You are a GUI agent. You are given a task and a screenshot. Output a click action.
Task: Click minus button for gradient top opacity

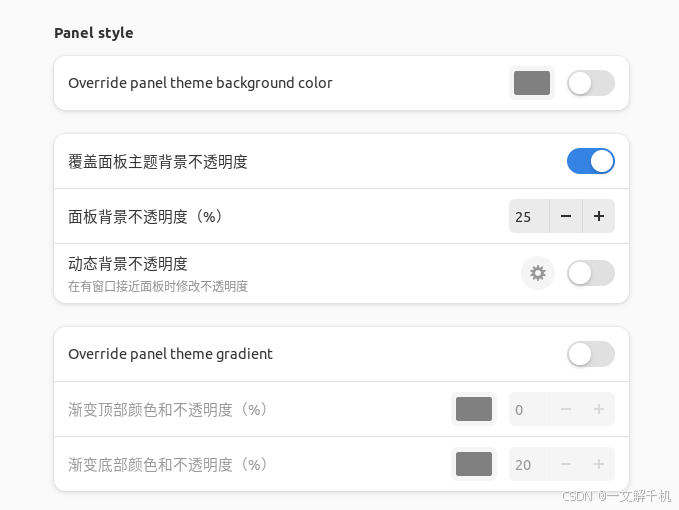pos(565,409)
